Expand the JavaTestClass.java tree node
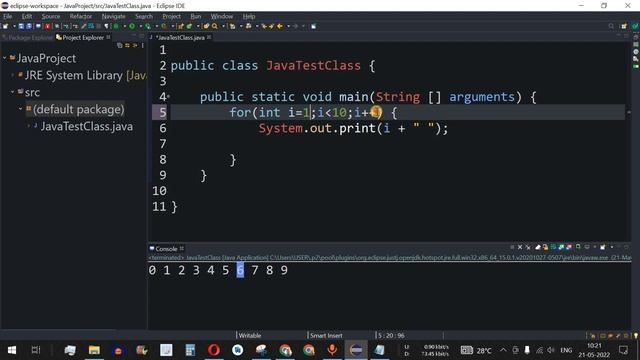This screenshot has height=360, width=640. tap(29, 126)
